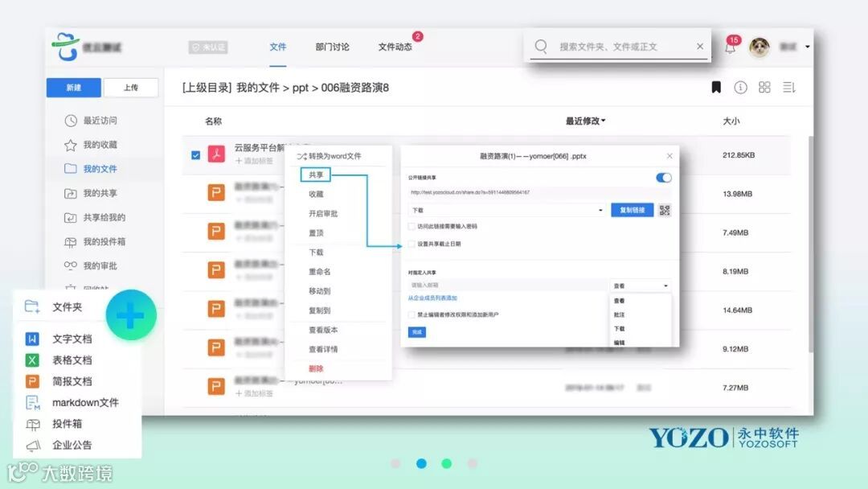The height and width of the screenshot is (489, 868).
Task: Sort by the 最近修改 column header
Action: (585, 121)
